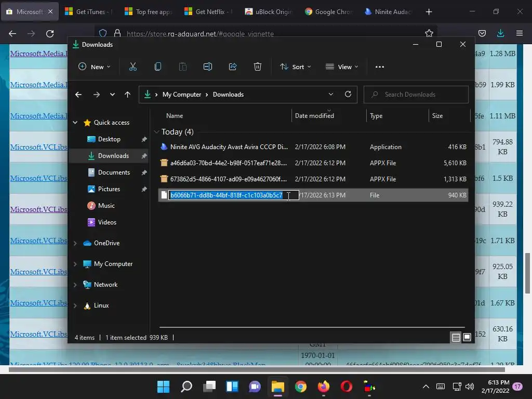Screen dimensions: 532x399
Task: Click the Cut scissors icon in Downloads toolbar
Action: (132, 67)
